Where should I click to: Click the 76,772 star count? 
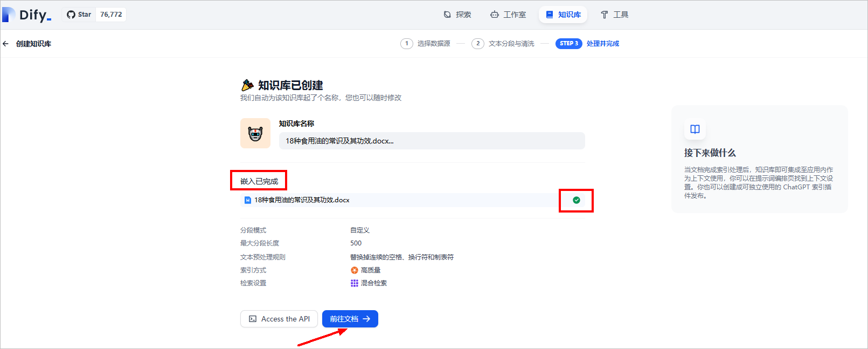111,15
